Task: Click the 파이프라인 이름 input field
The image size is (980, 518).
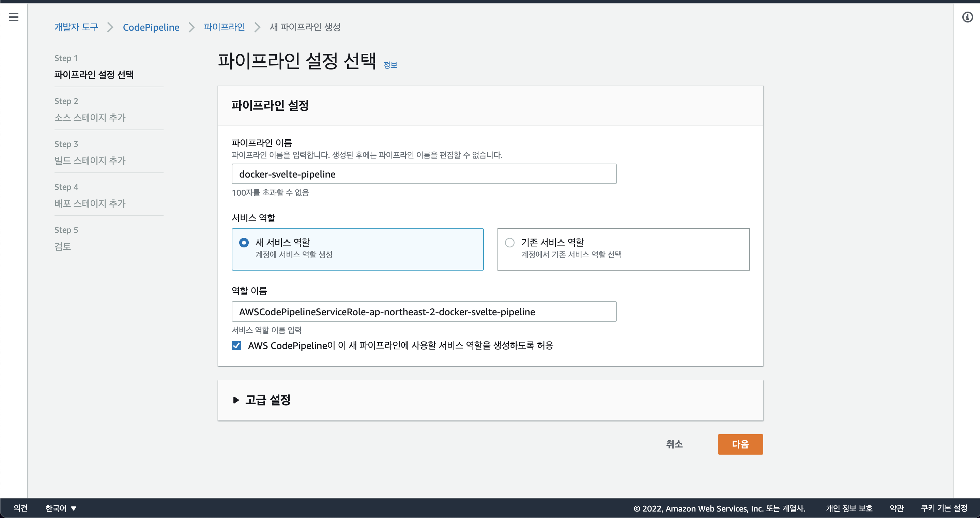Action: [x=424, y=174]
